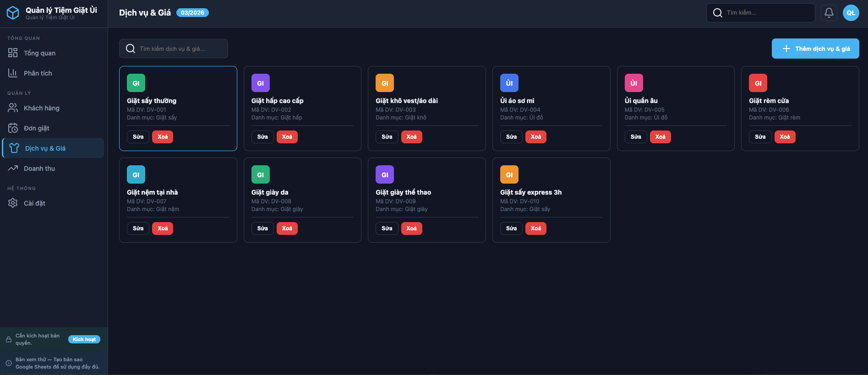Click the pink ỦI icon of Ủi quần âu
Image resolution: width=868 pixels, height=375 pixels.
(x=633, y=83)
